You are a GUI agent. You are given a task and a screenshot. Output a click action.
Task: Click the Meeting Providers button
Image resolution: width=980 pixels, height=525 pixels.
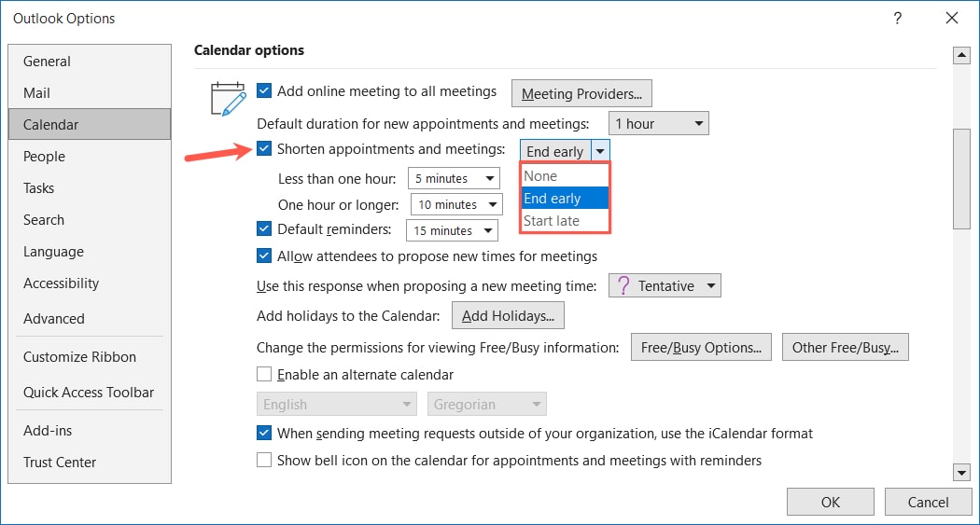pos(581,93)
